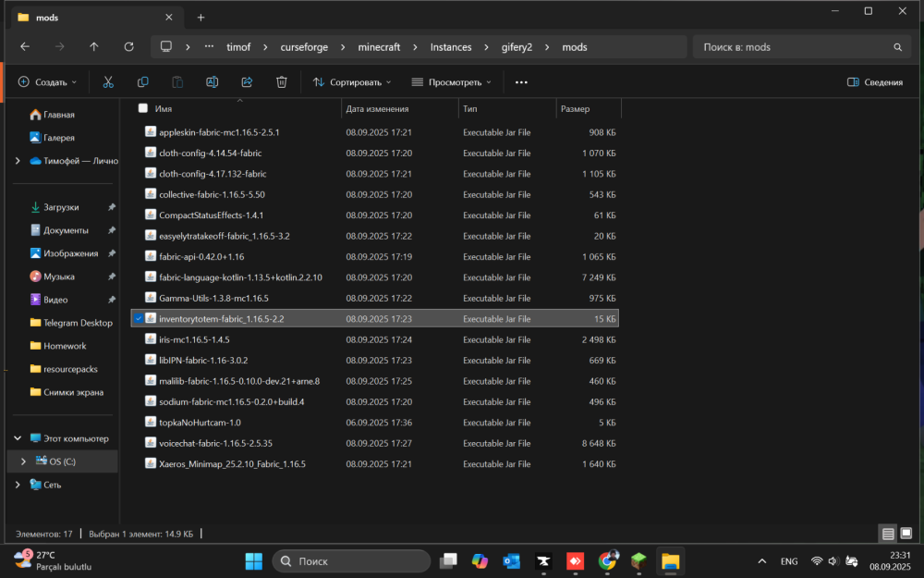Click the Delete trash icon

pos(282,82)
